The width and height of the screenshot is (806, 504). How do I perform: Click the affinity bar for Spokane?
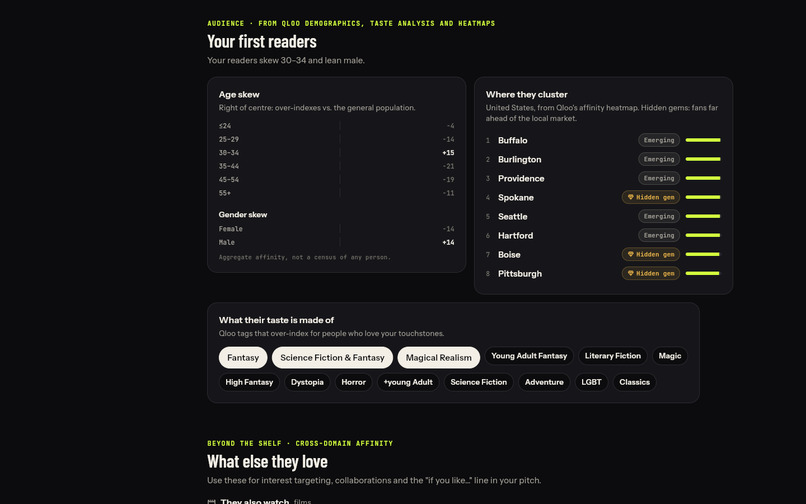(703, 197)
